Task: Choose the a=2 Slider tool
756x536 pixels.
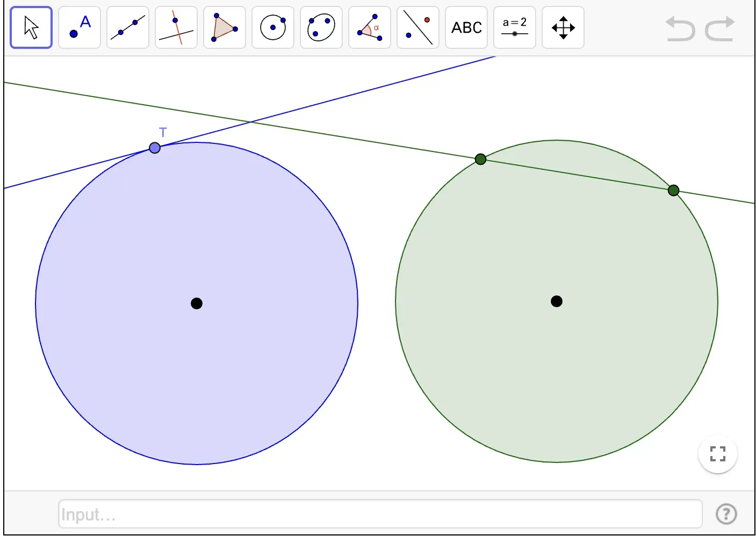Action: click(x=515, y=27)
